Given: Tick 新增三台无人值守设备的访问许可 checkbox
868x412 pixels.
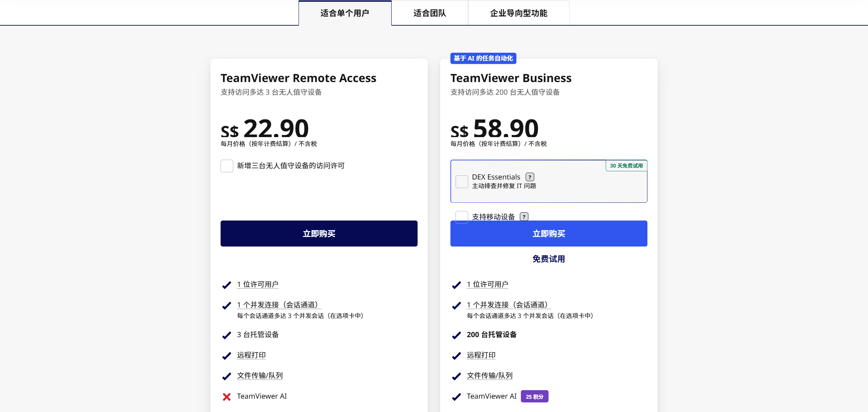Looking at the screenshot, I should pyautogui.click(x=227, y=166).
